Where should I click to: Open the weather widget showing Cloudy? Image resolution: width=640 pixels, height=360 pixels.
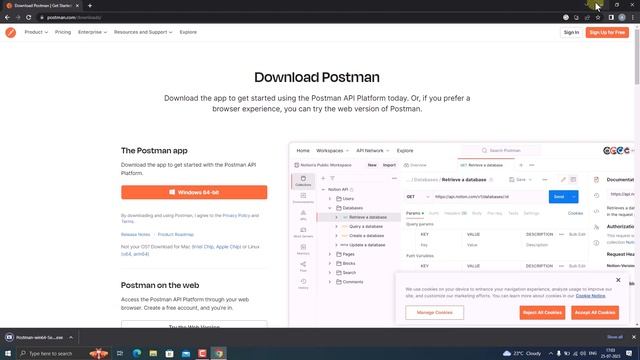522,353
